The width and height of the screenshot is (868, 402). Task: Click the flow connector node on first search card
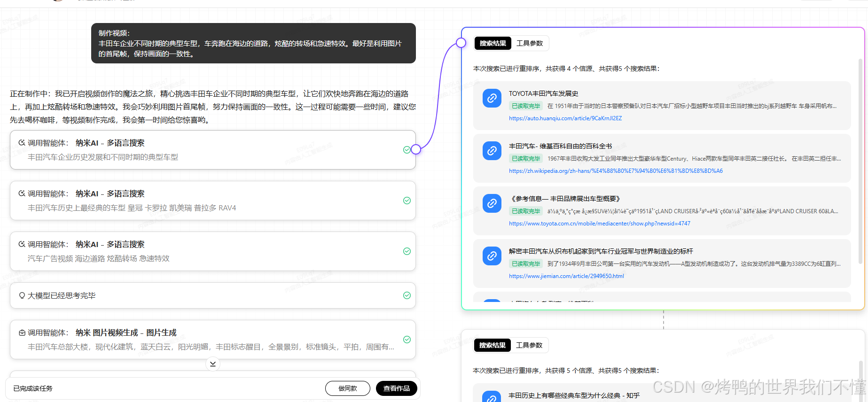(416, 150)
